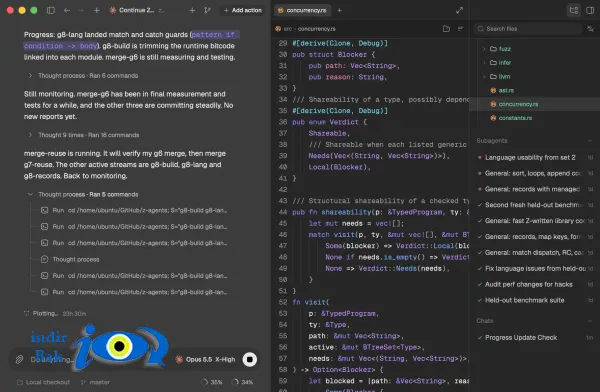Collapse 'Thought process · Ran 5 commands'
Screen dimensions: 600x392
pyautogui.click(x=83, y=194)
